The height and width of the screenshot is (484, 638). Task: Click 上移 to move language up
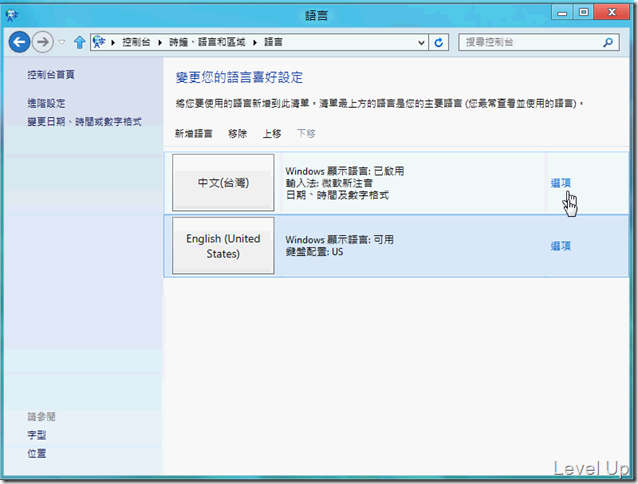tap(272, 133)
